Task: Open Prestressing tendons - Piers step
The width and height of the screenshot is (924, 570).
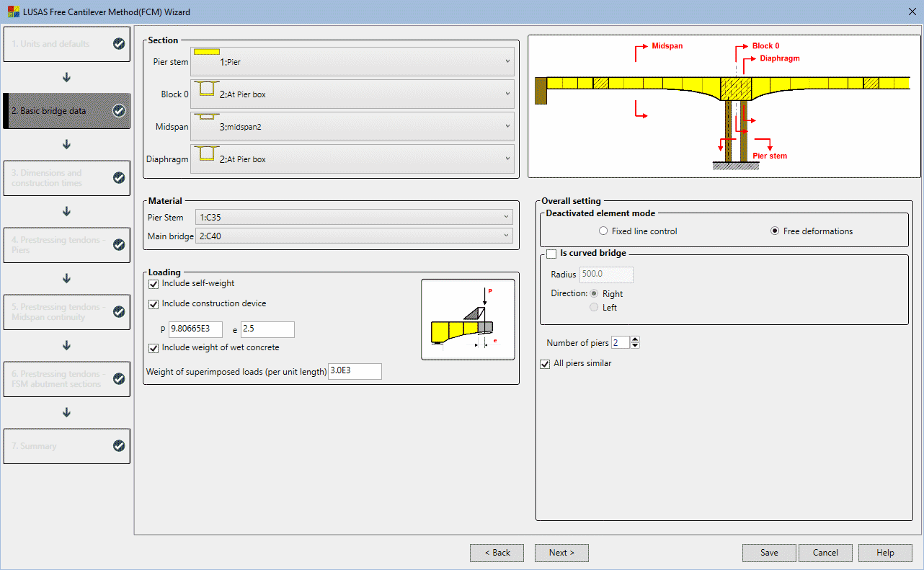Action: [x=66, y=245]
